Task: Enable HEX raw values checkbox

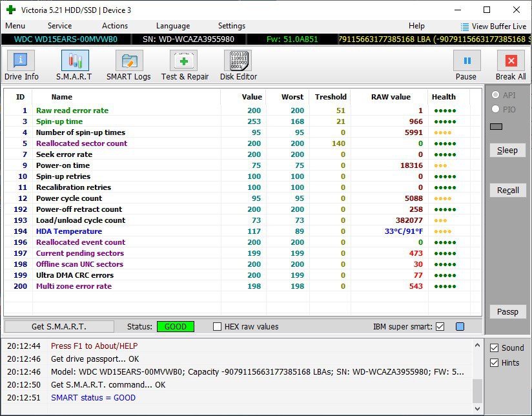Action: (217, 326)
